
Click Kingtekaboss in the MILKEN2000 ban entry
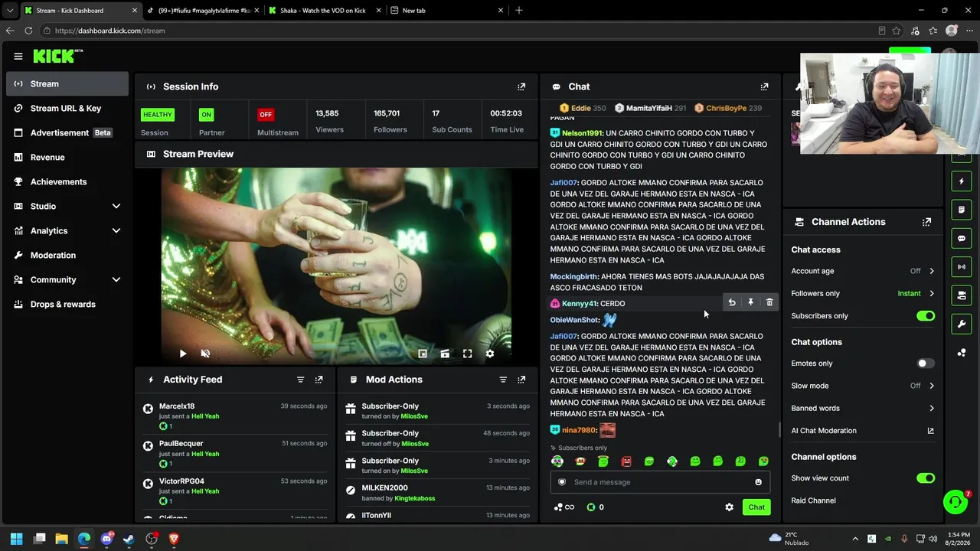pos(414,498)
